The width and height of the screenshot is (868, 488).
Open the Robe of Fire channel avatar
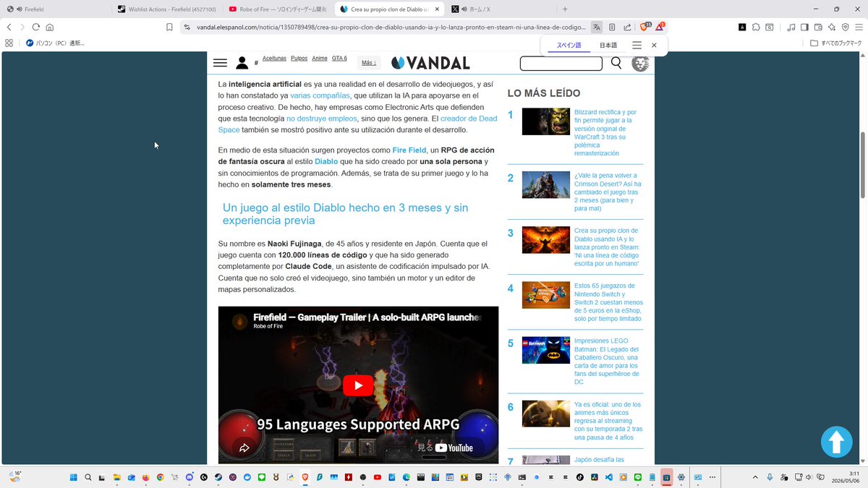point(239,322)
